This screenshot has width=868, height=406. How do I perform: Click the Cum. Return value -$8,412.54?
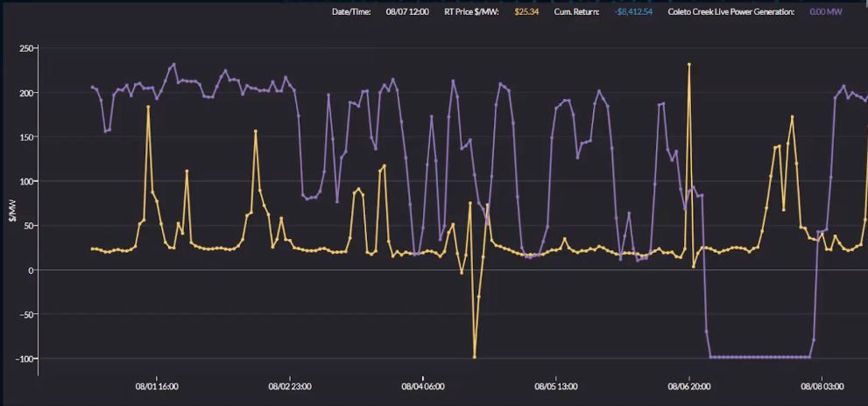pos(633,11)
